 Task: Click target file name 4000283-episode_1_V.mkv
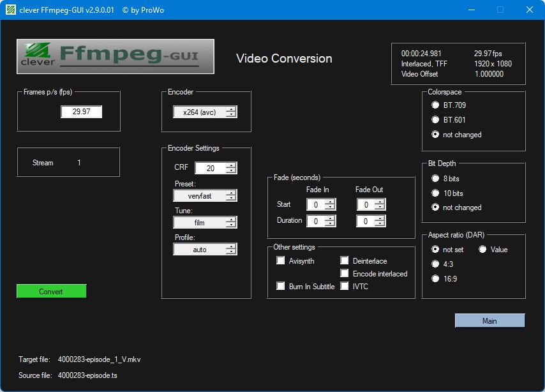click(100, 359)
